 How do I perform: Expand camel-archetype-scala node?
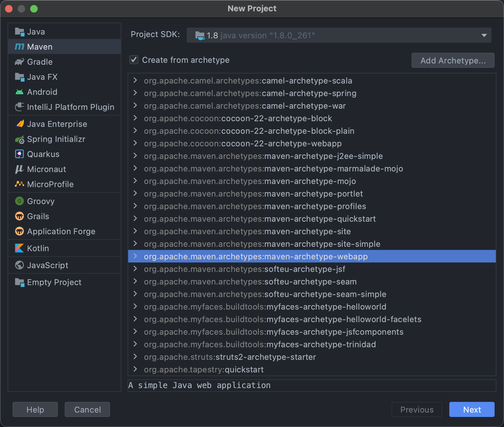135,80
